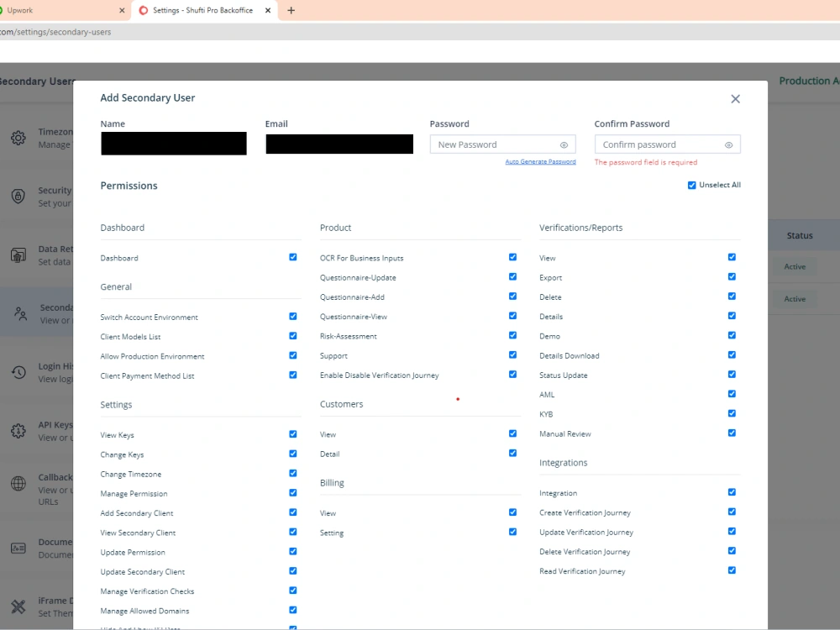
Task: Click the Callback globe icon in sidebar
Action: 18,483
